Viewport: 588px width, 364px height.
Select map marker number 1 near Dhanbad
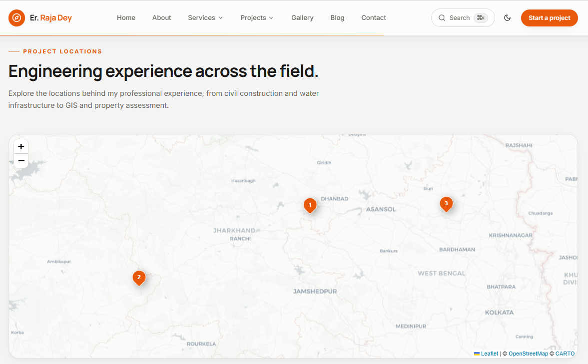click(310, 205)
